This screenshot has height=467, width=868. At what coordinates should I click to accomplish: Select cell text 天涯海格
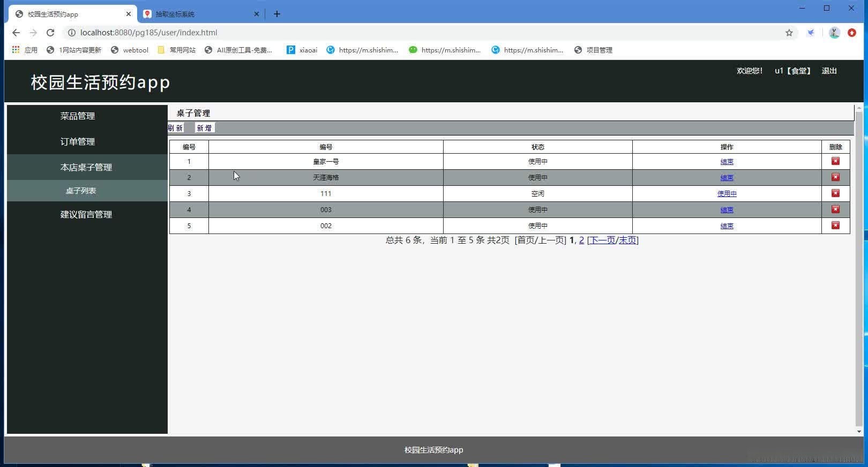[326, 177]
